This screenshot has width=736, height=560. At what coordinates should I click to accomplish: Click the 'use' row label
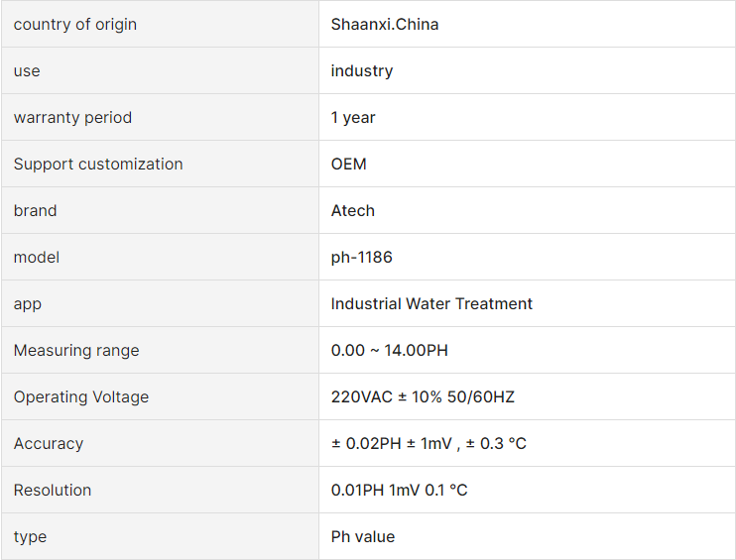[x=27, y=70]
